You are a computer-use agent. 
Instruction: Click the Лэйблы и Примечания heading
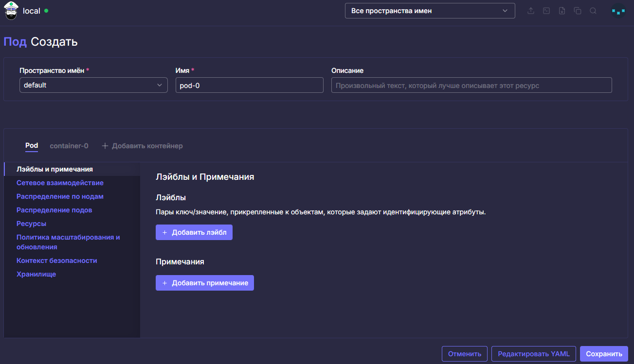(x=205, y=177)
